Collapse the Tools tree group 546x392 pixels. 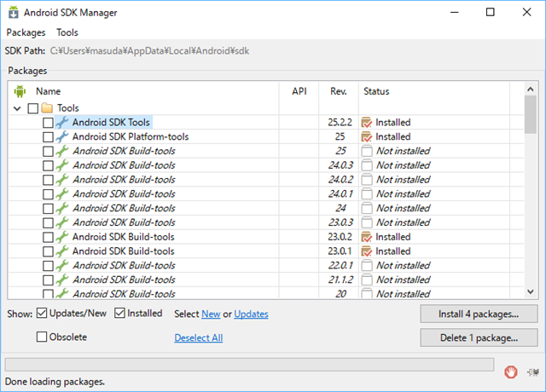(18, 108)
